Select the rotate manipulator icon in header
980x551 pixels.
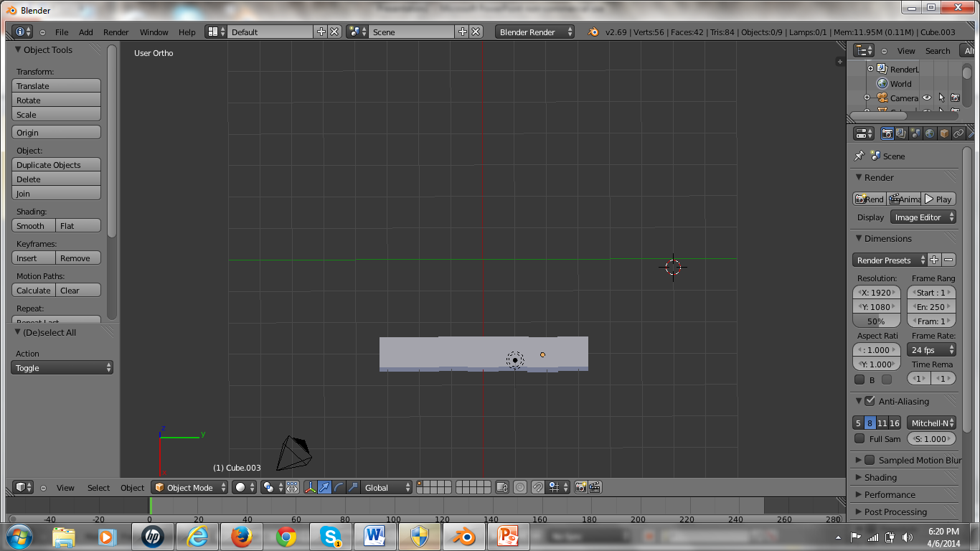(337, 487)
